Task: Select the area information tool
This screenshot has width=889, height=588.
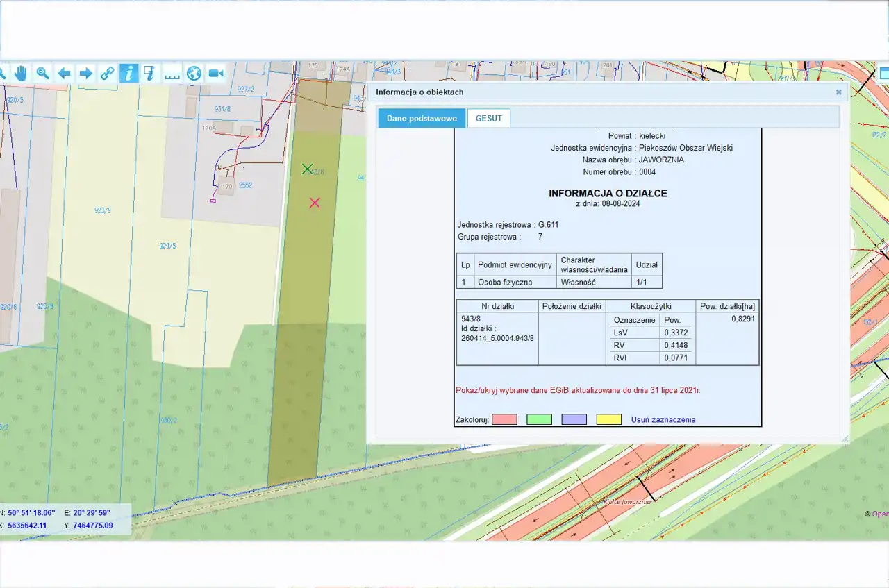Action: coord(150,73)
